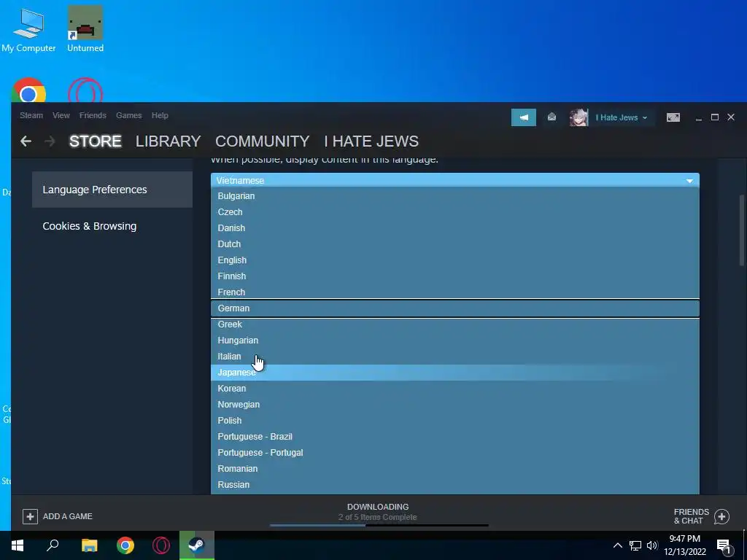Select Language Preferences in the sidebar
747x560 pixels.
coord(112,190)
